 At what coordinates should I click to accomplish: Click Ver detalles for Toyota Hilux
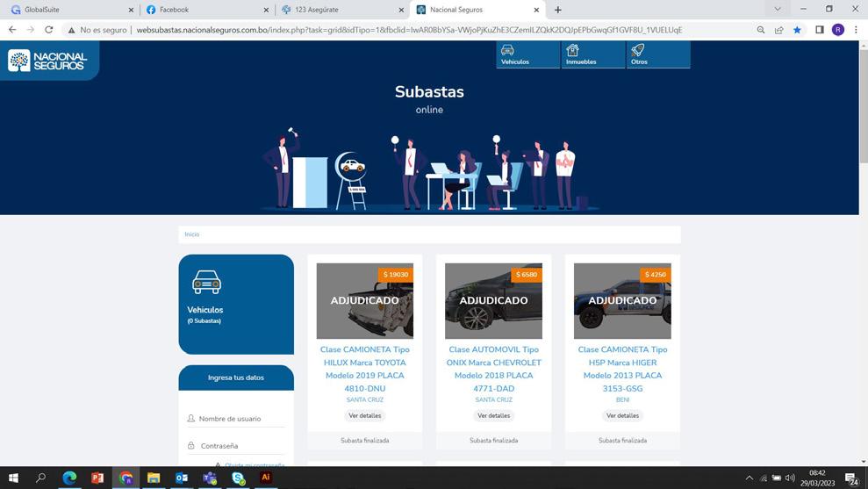(365, 415)
